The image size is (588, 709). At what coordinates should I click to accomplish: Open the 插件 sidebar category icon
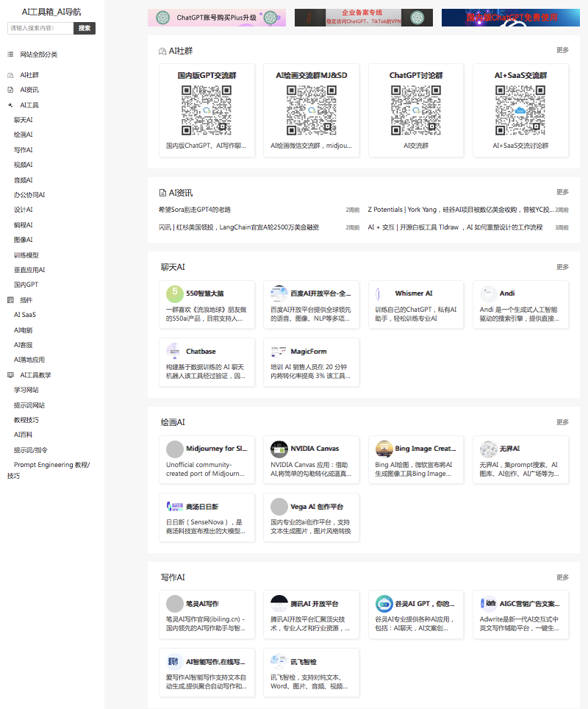(10, 300)
